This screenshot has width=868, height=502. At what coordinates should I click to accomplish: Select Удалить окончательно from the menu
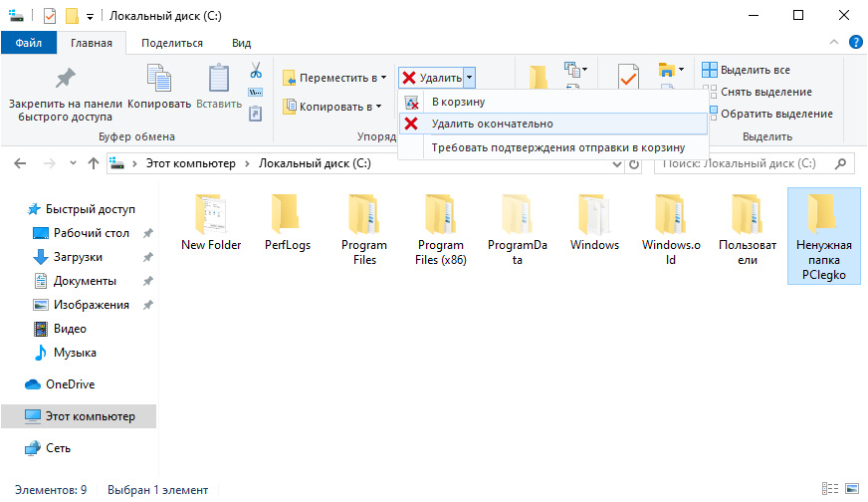pyautogui.click(x=492, y=124)
